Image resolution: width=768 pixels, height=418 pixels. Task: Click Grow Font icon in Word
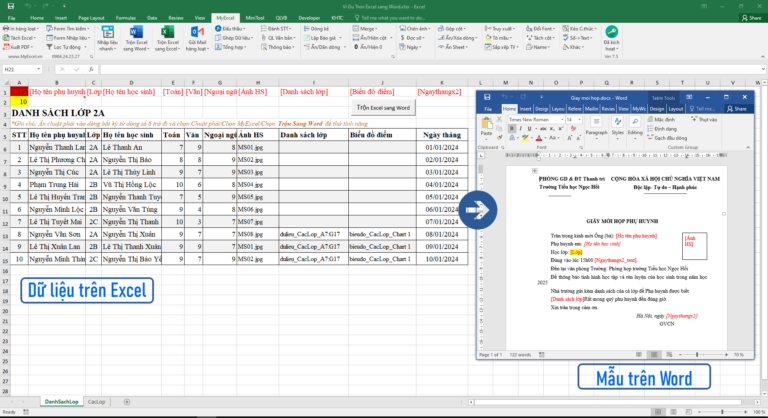[570, 138]
